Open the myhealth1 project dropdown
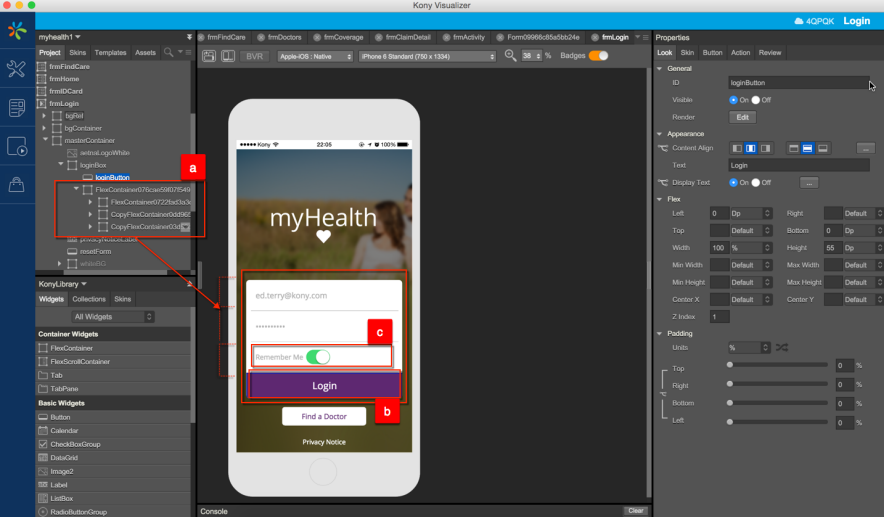This screenshot has height=517, width=884. click(x=60, y=37)
